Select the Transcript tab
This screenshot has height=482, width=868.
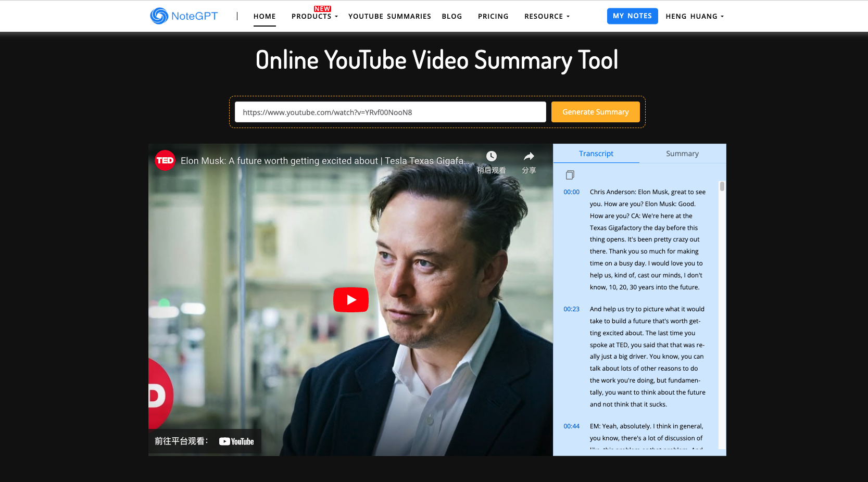596,154
